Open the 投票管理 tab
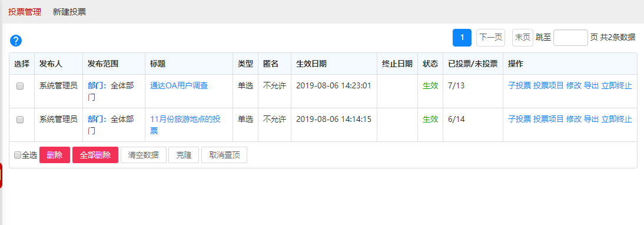The image size is (644, 225). point(25,12)
